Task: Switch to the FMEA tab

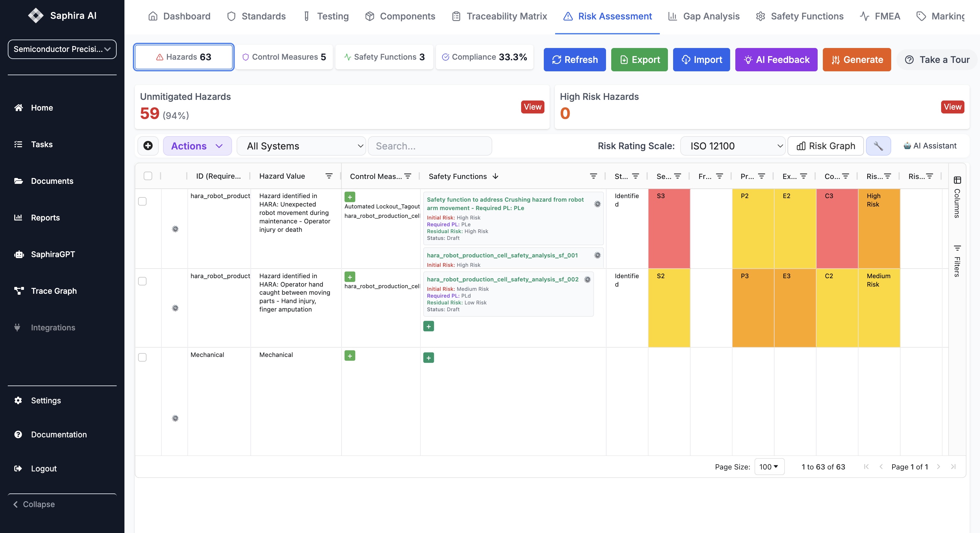Action: (x=880, y=16)
